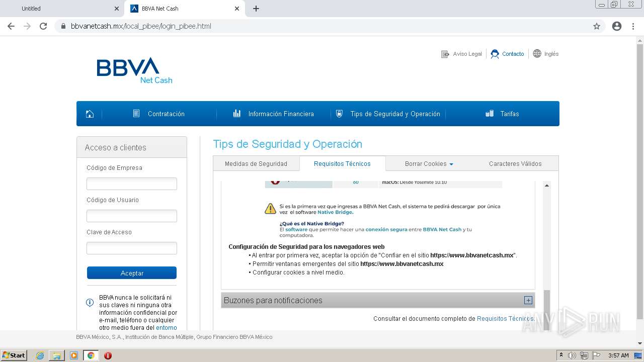Click the taskbar clock showing 3:57 AM
Image resolution: width=644 pixels, height=362 pixels.
pos(618,355)
